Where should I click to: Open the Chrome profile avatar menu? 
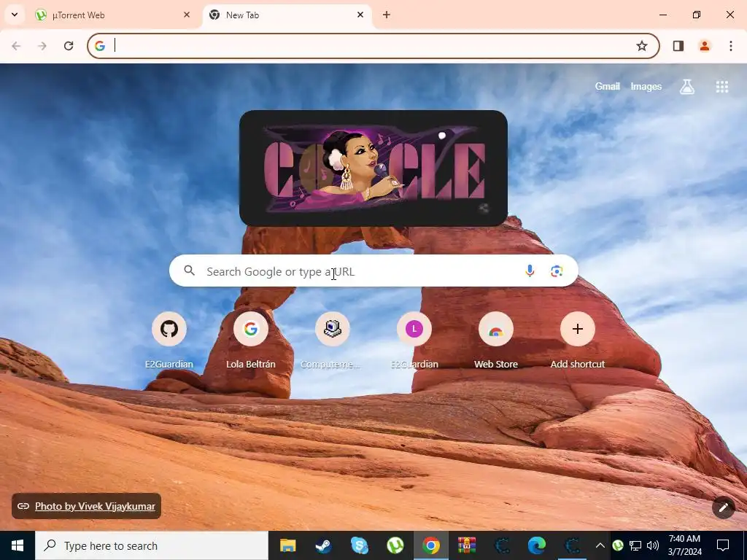tap(705, 46)
